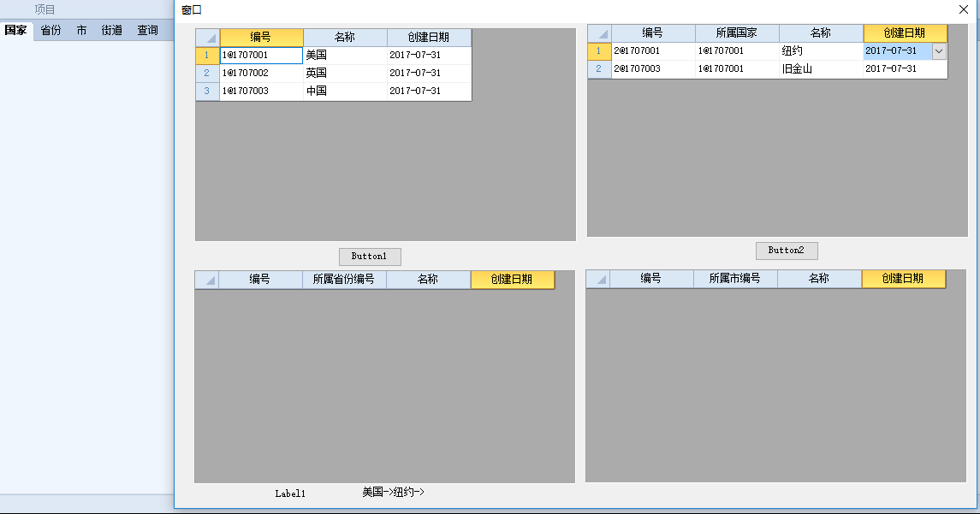The height and width of the screenshot is (514, 980).
Task: Open the 查询 tab
Action: pyautogui.click(x=148, y=30)
